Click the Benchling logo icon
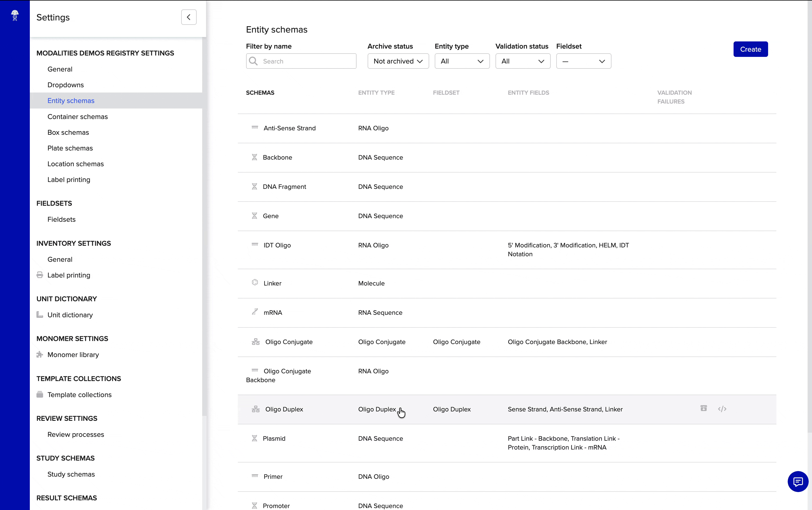Screen dimensions: 812x510 point(15,15)
